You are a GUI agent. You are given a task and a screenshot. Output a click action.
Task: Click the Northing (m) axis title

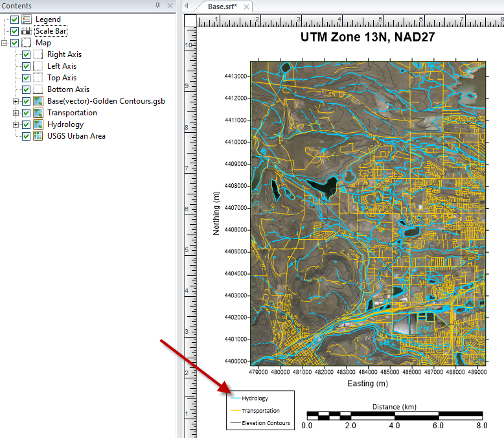tap(216, 213)
